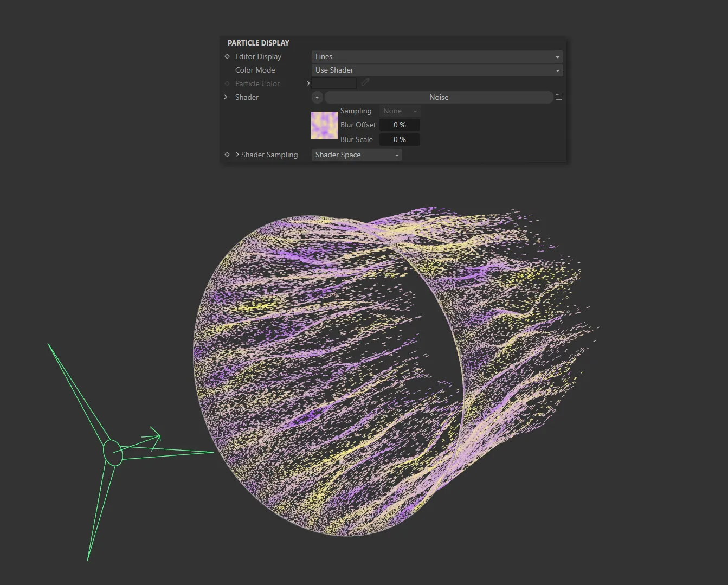Toggle the Editor Display keyframe diamond off
This screenshot has height=585, width=728.
click(227, 56)
